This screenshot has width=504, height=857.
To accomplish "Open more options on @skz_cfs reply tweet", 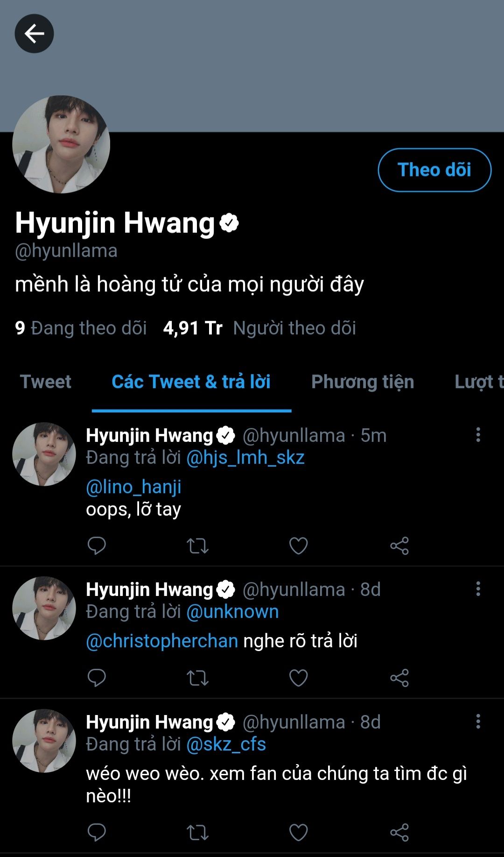I will pos(478,722).
